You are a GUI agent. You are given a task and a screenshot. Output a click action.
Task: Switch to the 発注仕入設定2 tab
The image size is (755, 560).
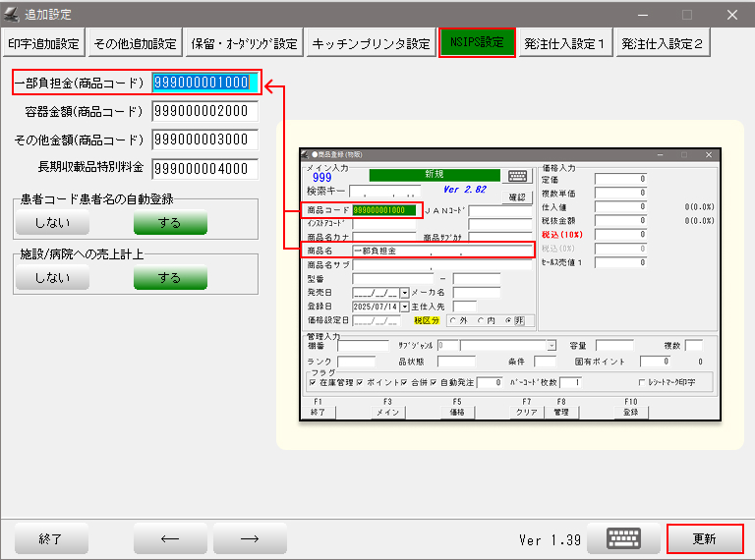point(663,43)
